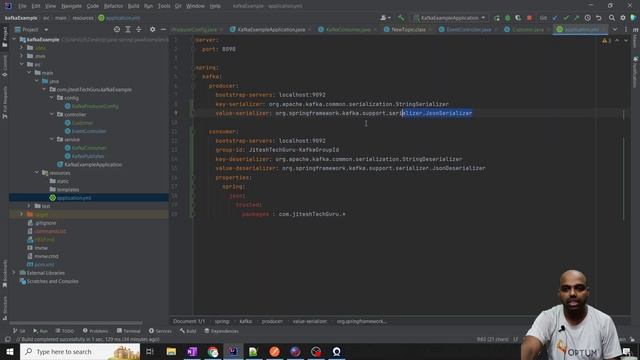
Task: Click the user account icon in toolbar
Action: point(384,18)
